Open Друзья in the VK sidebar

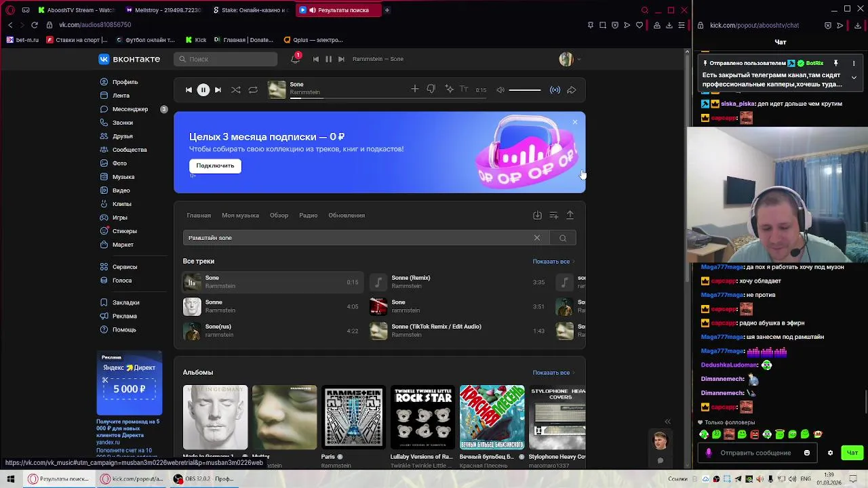(123, 136)
